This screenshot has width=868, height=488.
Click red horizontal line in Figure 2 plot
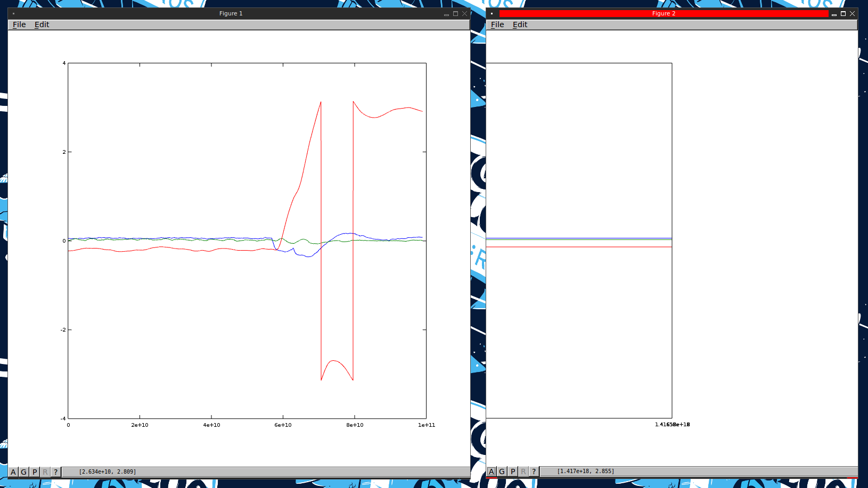tap(579, 247)
